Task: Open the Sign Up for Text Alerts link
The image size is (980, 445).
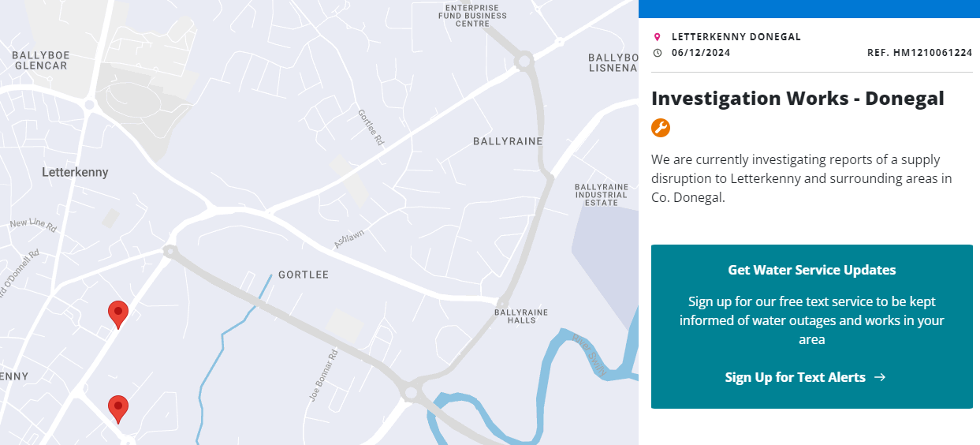Action: coord(795,377)
